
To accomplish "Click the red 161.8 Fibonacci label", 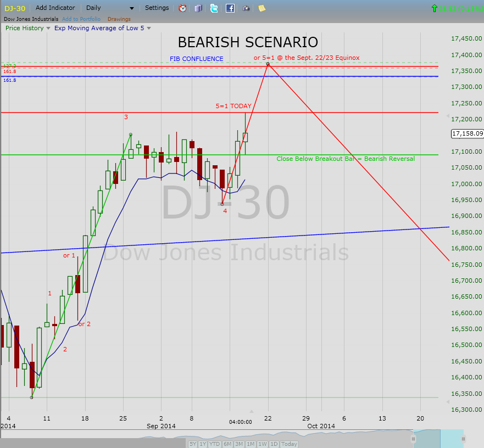I will coord(9,71).
